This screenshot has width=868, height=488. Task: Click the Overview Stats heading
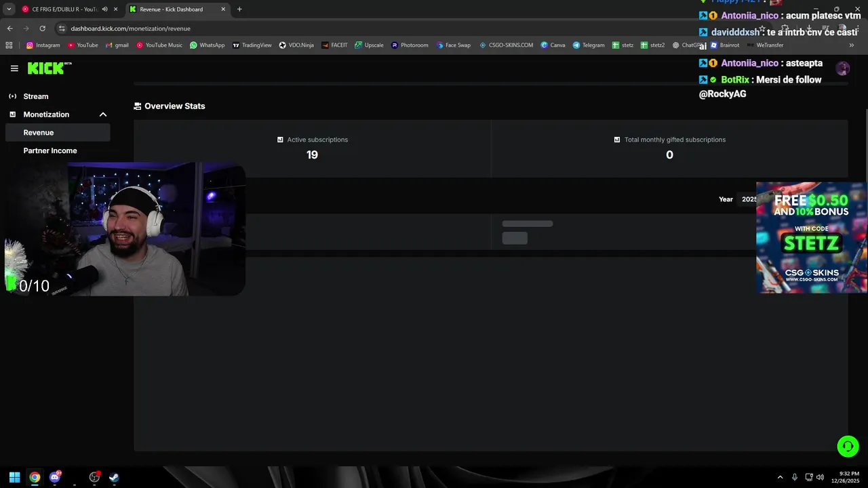point(174,106)
